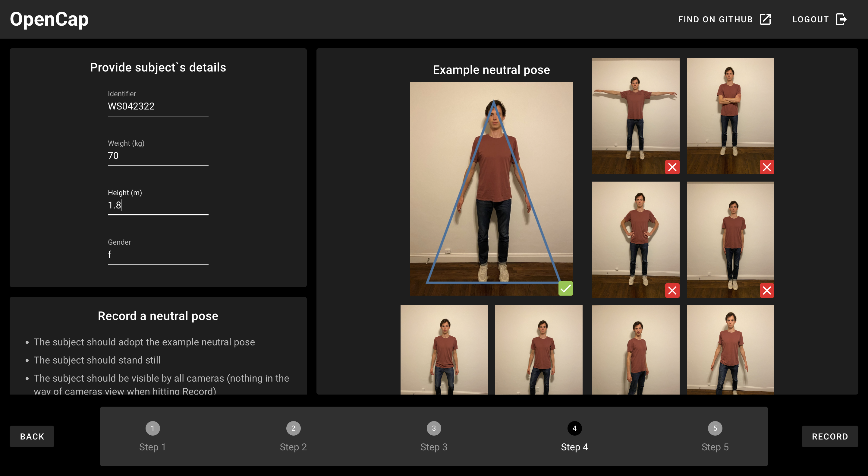Click the red X on the arms-at-sides photo

(767, 290)
